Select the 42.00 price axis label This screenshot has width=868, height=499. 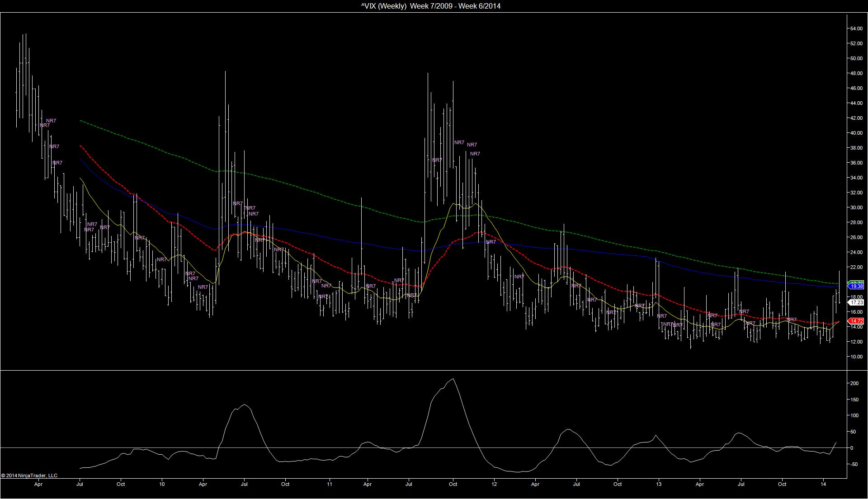pyautogui.click(x=856, y=118)
